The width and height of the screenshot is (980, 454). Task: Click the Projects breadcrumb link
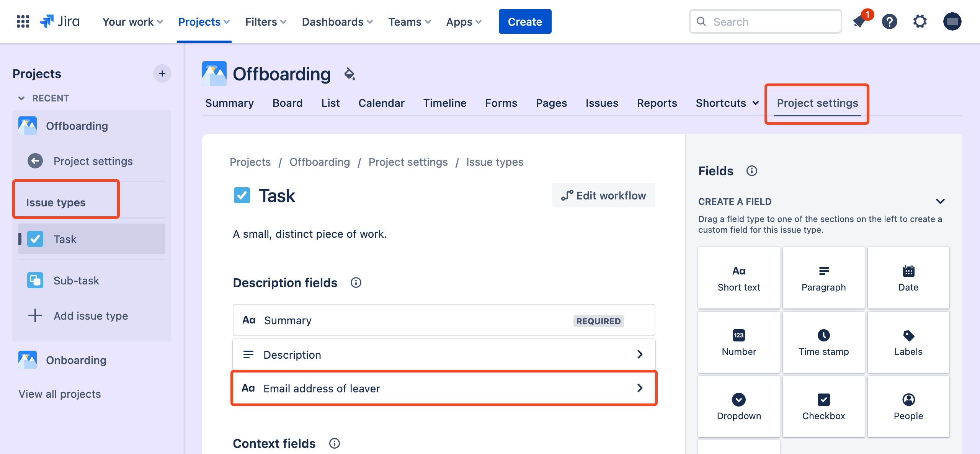coord(250,162)
